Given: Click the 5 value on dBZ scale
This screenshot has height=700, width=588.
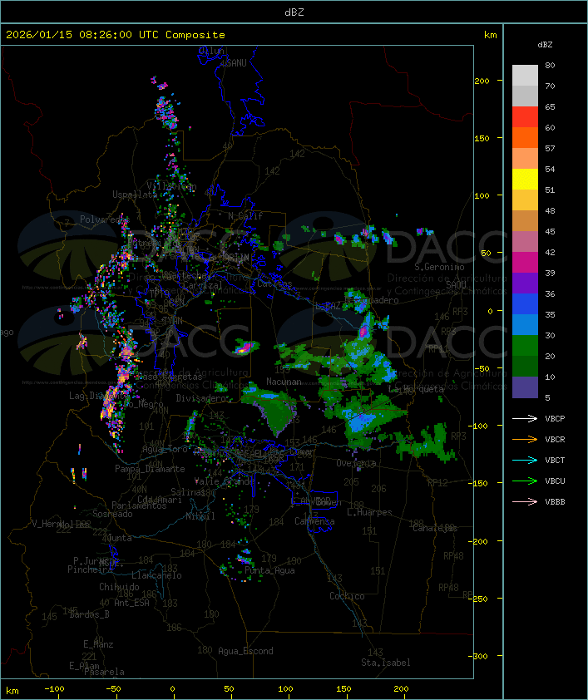Looking at the screenshot, I should click(x=547, y=397).
